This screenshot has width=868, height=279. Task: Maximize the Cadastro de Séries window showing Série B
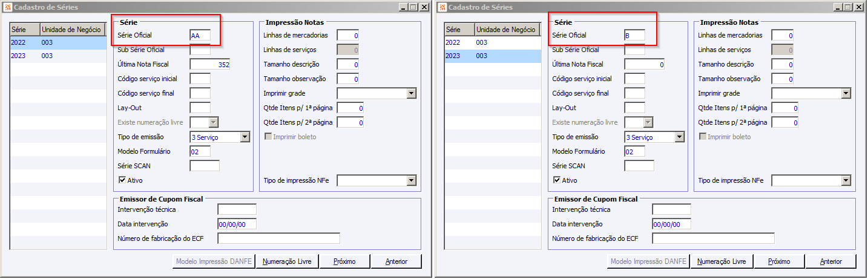pos(849,7)
